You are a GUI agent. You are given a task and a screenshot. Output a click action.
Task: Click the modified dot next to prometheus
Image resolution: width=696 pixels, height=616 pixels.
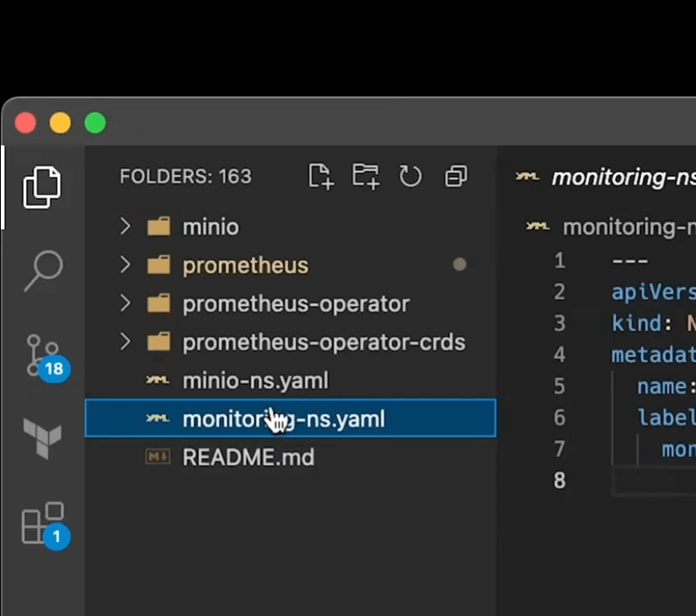point(460,264)
